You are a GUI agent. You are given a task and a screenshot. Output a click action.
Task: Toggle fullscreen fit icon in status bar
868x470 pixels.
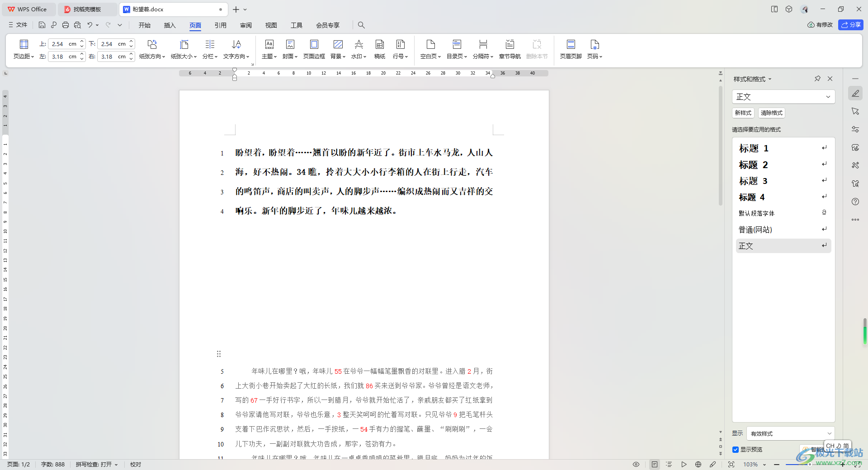pos(731,464)
